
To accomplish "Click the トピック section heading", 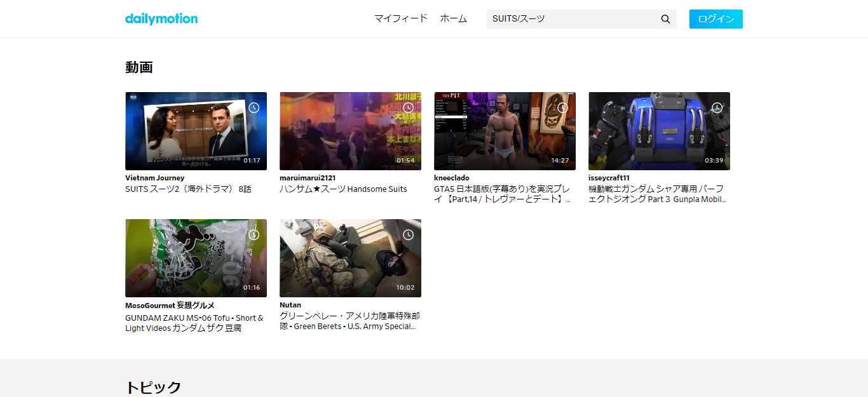I will coord(153,387).
